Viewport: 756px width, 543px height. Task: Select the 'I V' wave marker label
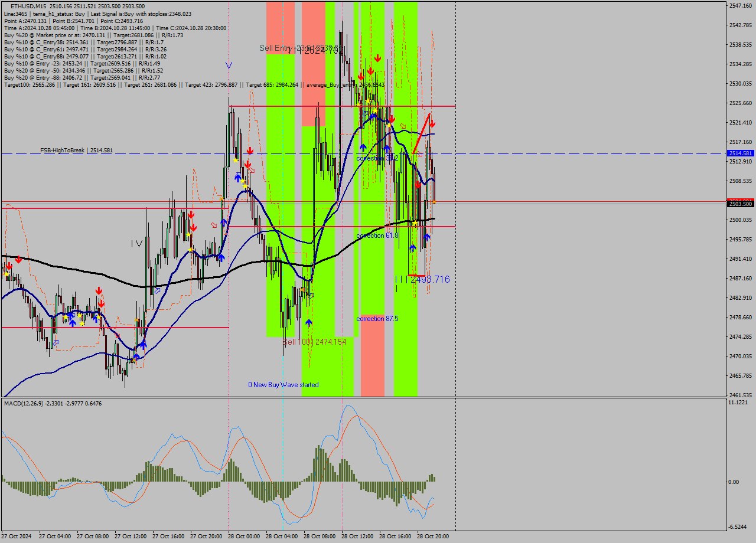(x=137, y=243)
